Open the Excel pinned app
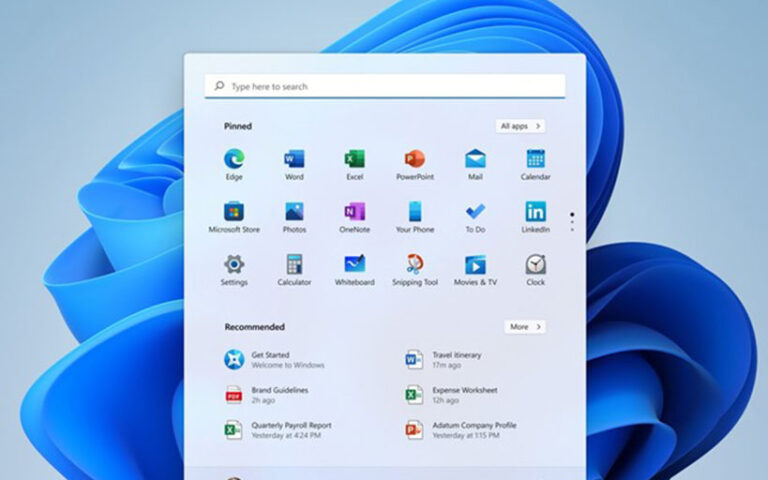 [x=355, y=159]
